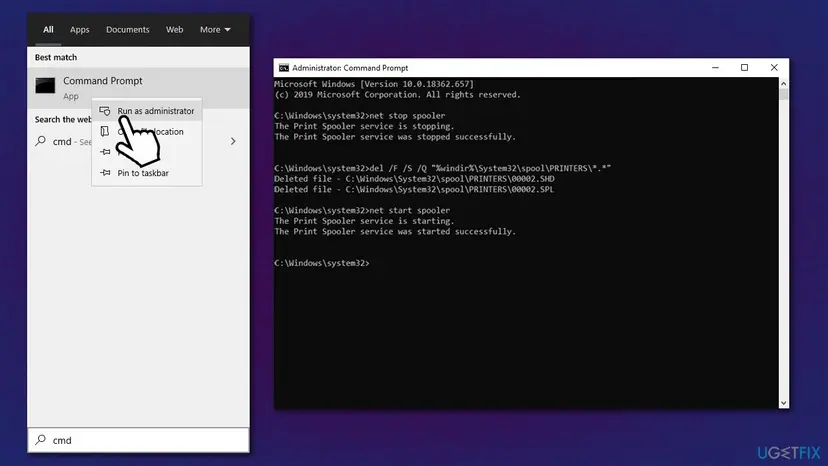
Task: Click the scroll down arrow in Command Prompt
Action: 784,403
